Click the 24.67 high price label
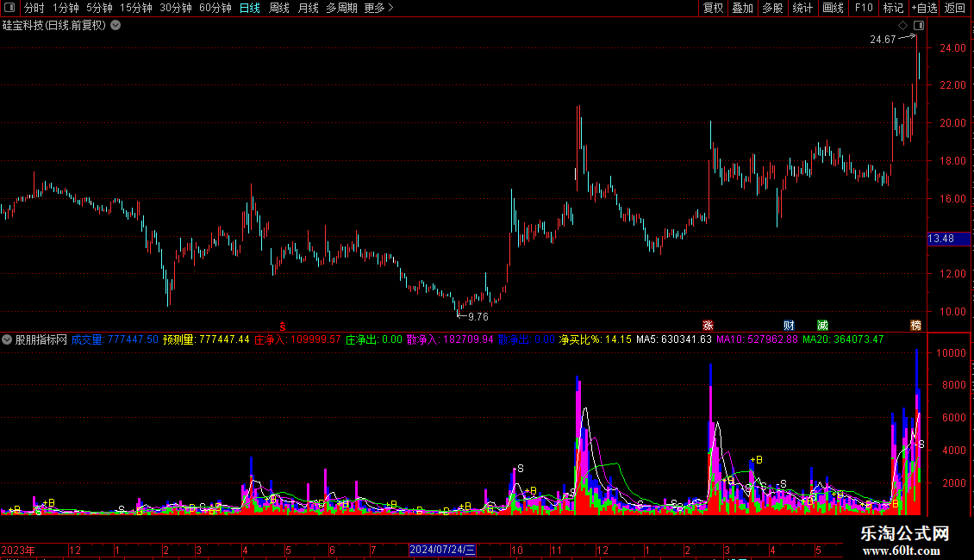The width and height of the screenshot is (974, 560). tap(883, 39)
